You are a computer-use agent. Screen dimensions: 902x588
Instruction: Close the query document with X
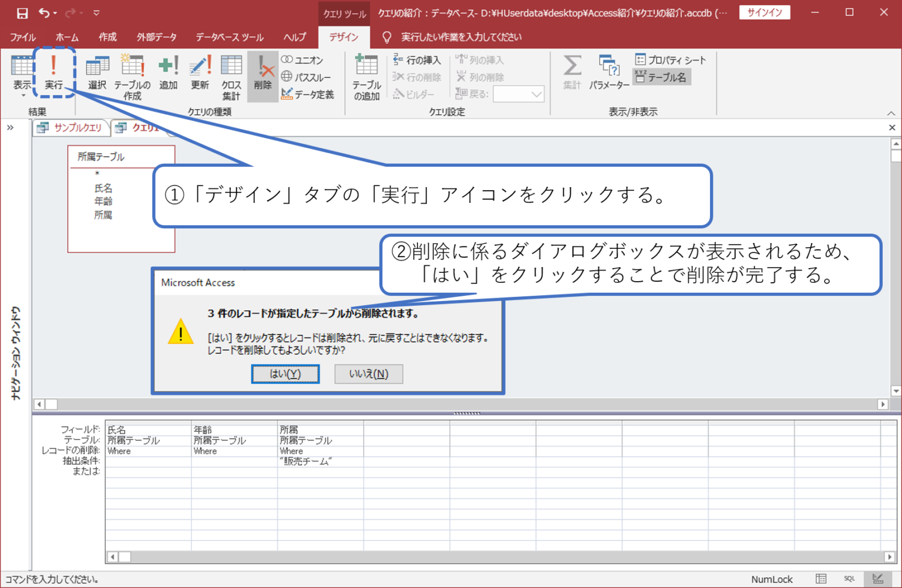point(892,127)
